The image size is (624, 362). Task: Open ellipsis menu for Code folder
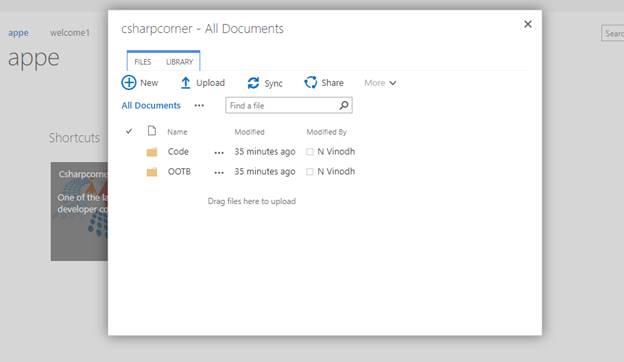coord(219,153)
